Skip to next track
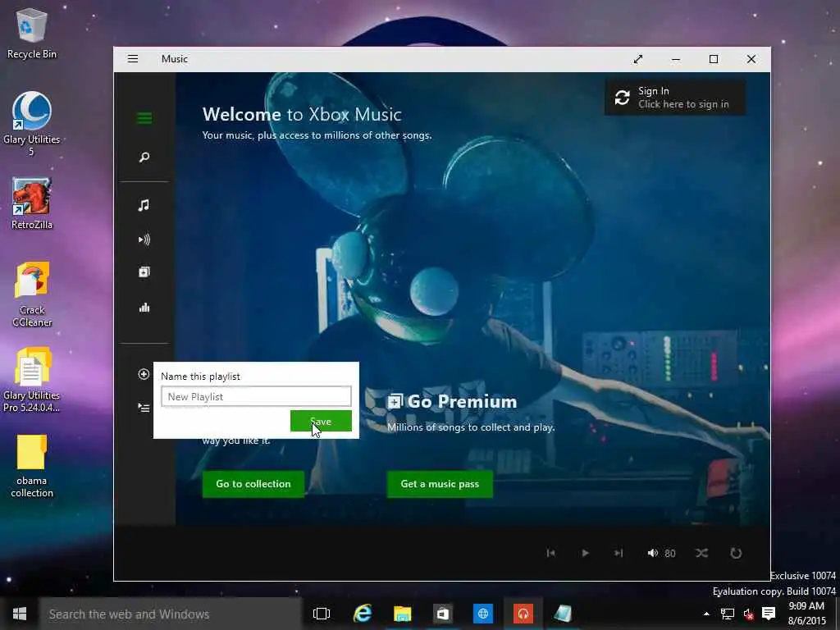840x630 pixels. [619, 553]
